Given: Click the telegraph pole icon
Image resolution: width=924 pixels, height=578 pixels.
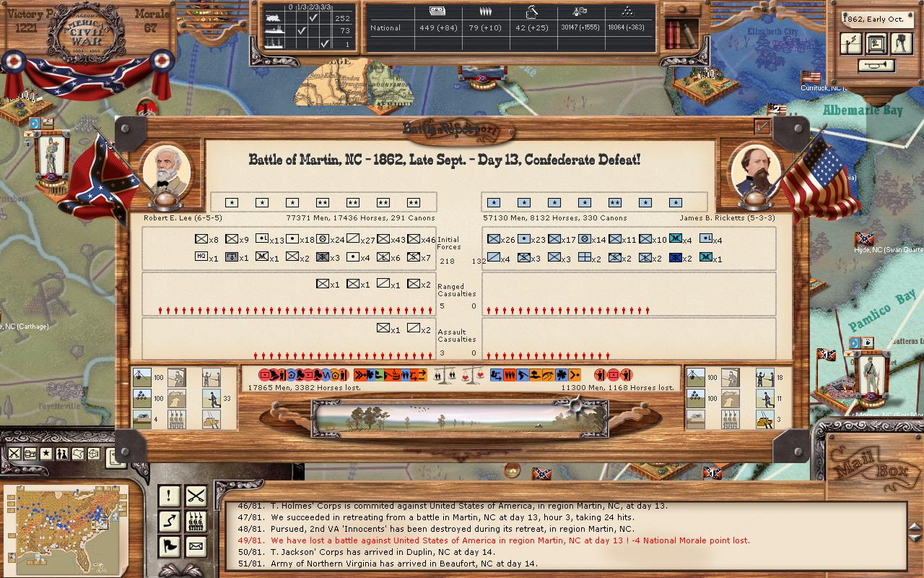Looking at the screenshot, I should tap(852, 43).
